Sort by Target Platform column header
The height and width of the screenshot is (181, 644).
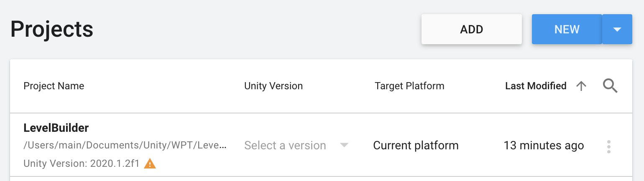click(409, 86)
